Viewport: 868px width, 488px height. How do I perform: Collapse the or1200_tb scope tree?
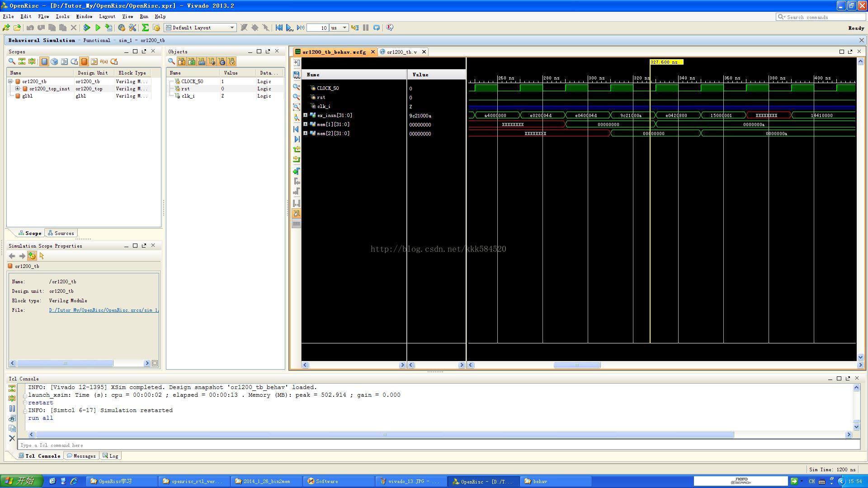coord(10,81)
